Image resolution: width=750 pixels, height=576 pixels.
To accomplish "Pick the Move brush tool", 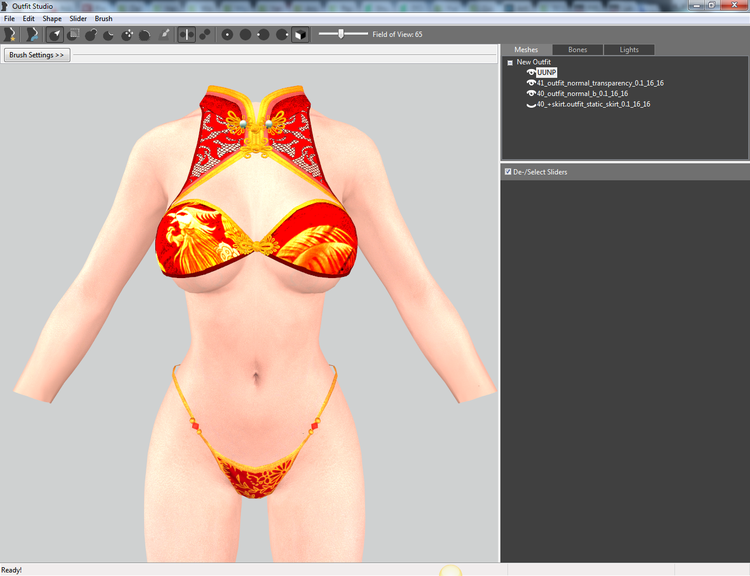I will pos(127,34).
